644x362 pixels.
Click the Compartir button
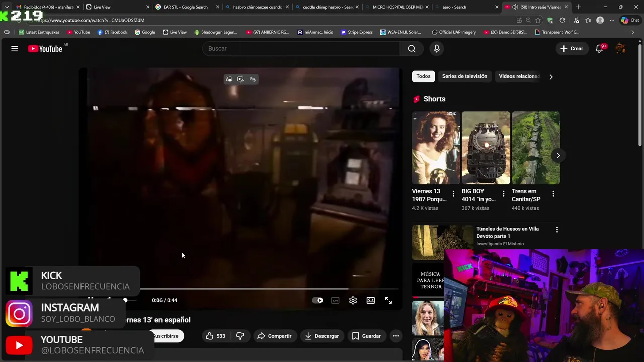point(274,336)
